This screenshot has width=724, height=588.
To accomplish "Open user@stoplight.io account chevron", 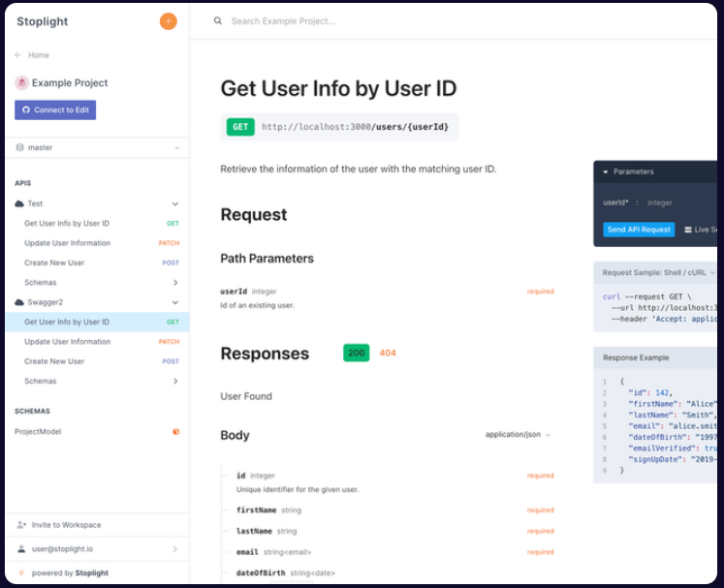I will [175, 549].
